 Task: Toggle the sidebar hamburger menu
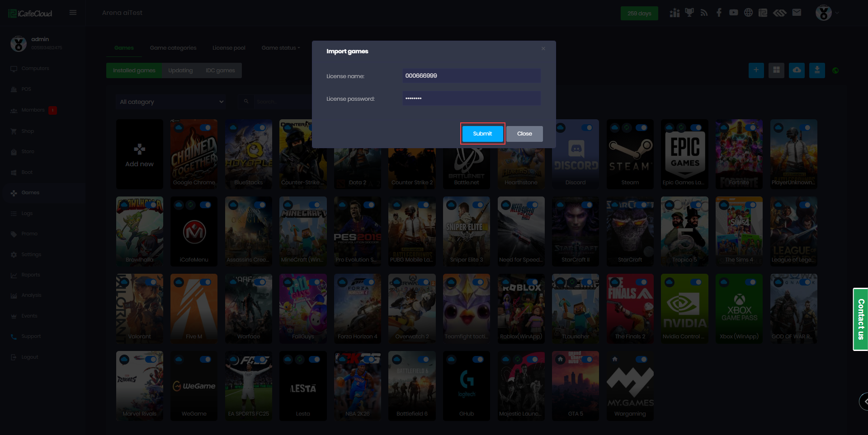click(x=73, y=13)
